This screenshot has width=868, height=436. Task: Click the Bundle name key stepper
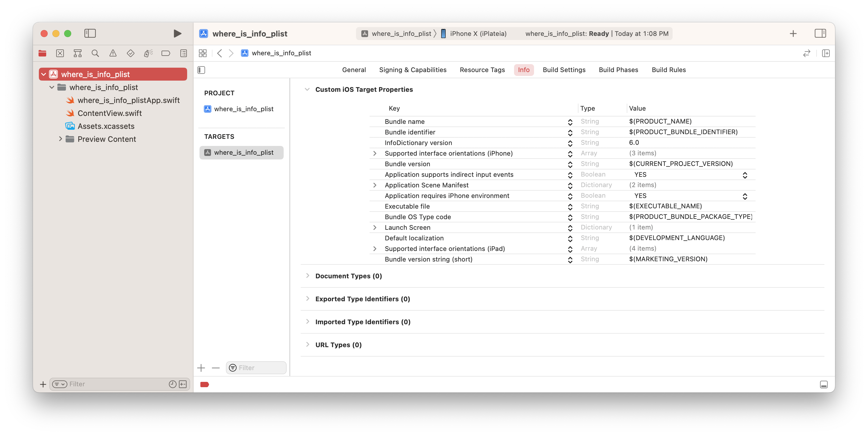coord(570,122)
